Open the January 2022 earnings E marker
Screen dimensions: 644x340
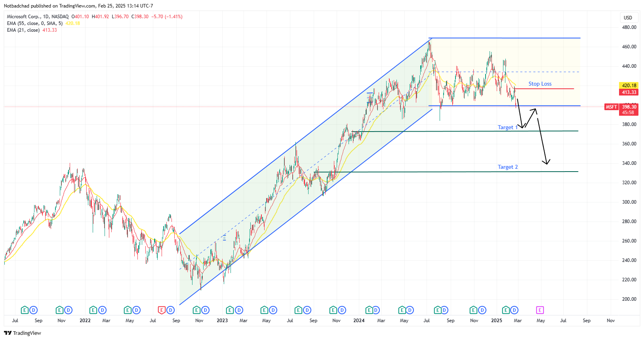93,310
